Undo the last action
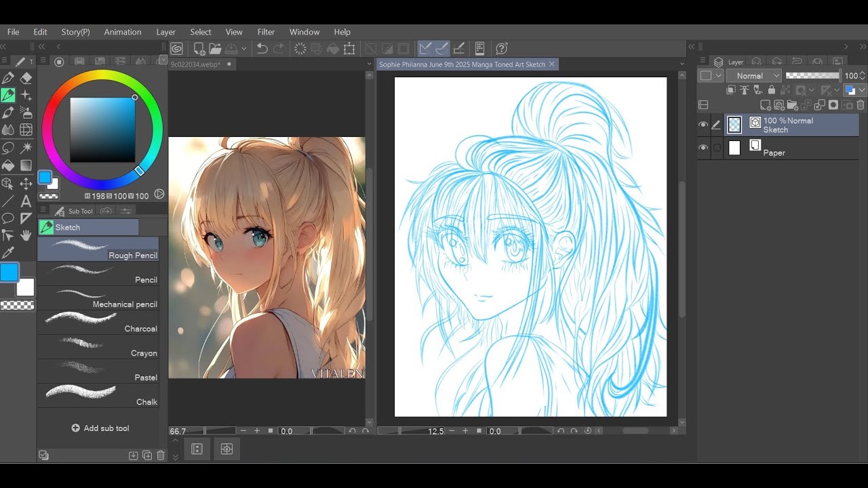The image size is (868, 488). [x=262, y=48]
